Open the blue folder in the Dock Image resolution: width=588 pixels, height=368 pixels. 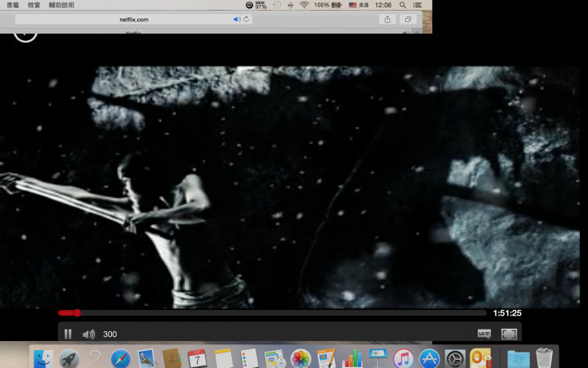tap(519, 359)
